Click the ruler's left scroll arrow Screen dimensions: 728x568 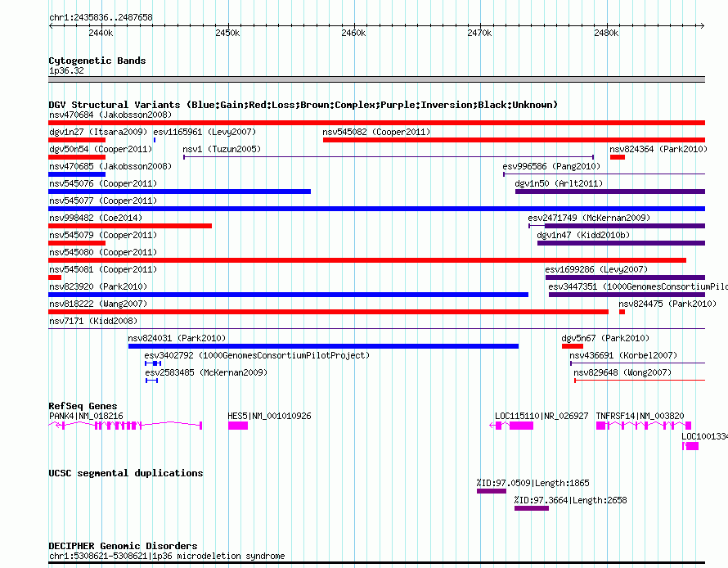51,26
